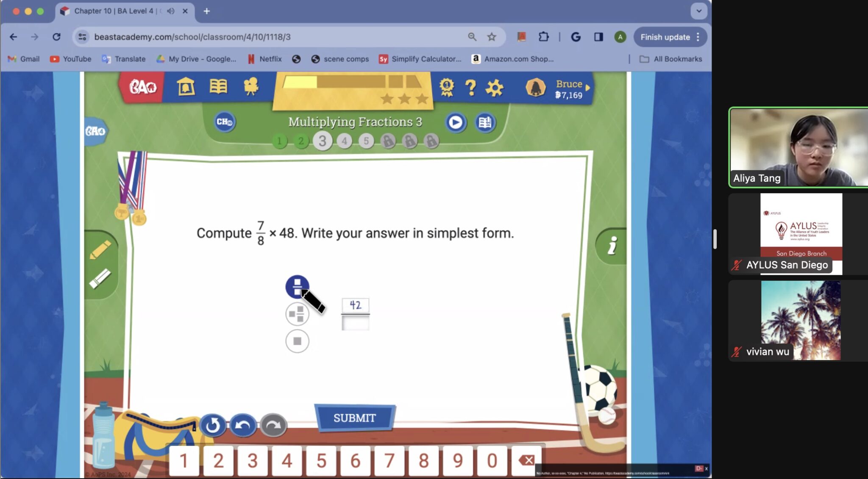The height and width of the screenshot is (479, 868).
Task: Redo the action
Action: (x=273, y=426)
